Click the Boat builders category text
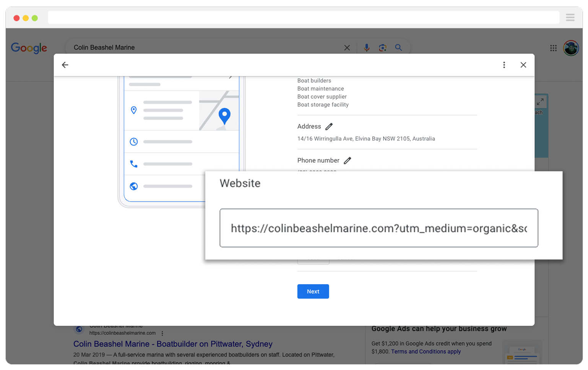The height and width of the screenshot is (370, 588). pyautogui.click(x=314, y=81)
